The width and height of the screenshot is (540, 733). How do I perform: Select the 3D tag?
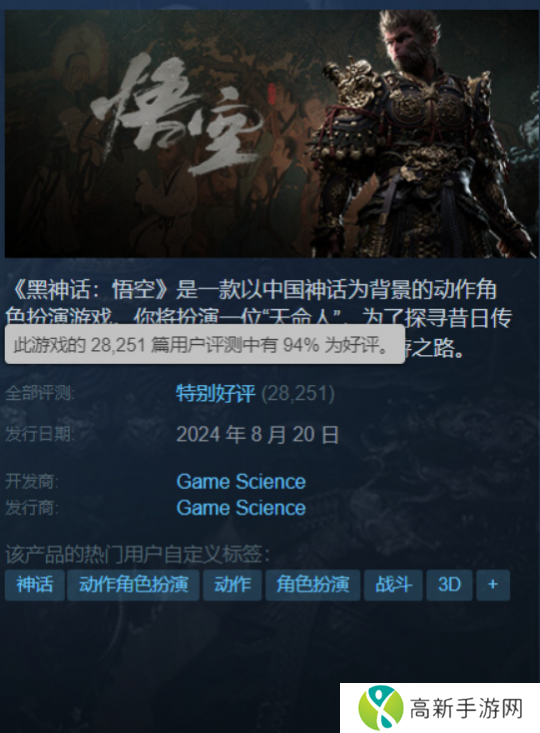[x=449, y=584]
